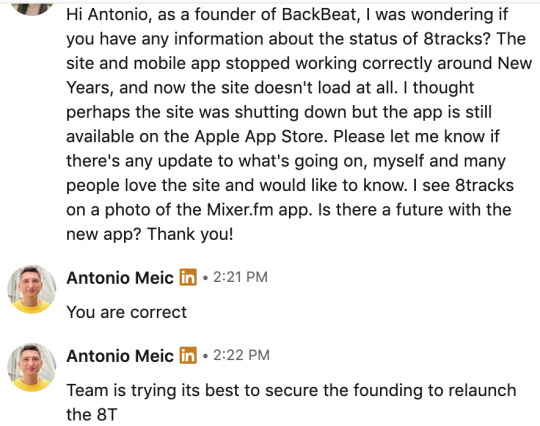Open Antonio Meic's avatar on 2:22 PM message

[32, 367]
